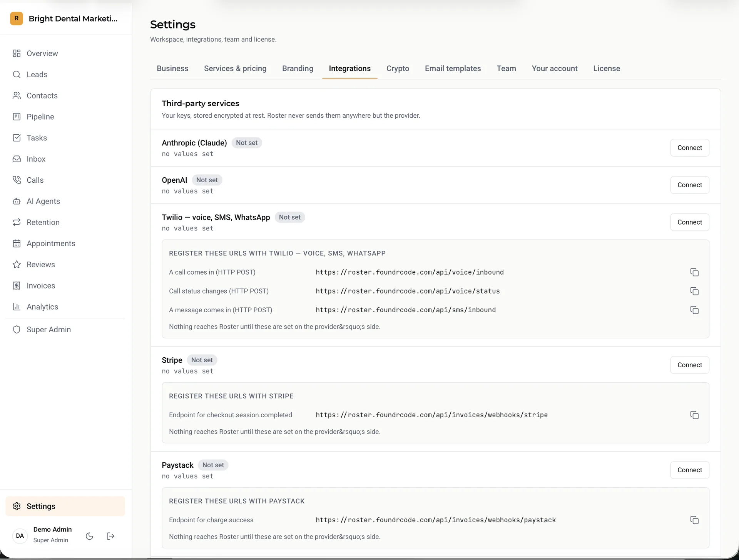Select the voice/inbound URL text
The image size is (739, 560).
tap(410, 272)
